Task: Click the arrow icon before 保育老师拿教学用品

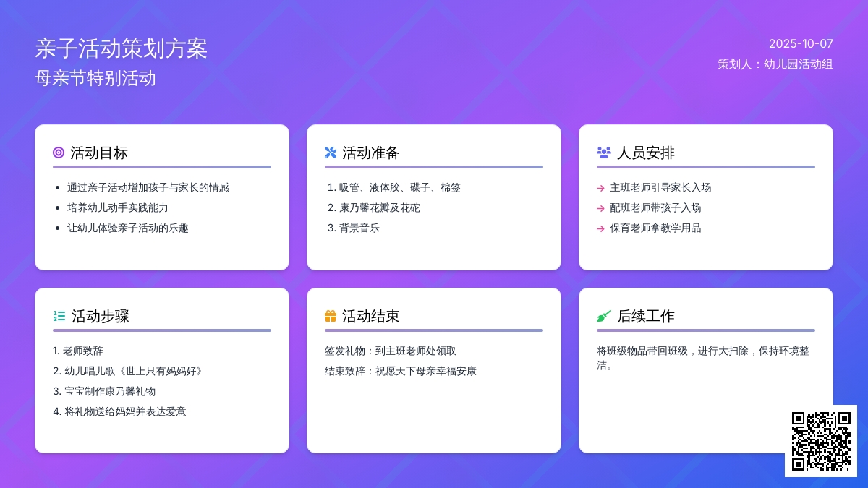Action: pyautogui.click(x=600, y=228)
